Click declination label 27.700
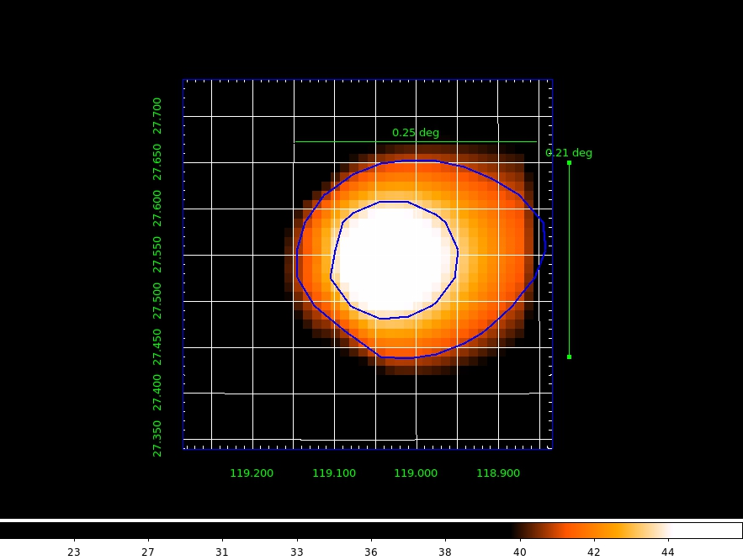The width and height of the screenshot is (743, 560). 157,116
